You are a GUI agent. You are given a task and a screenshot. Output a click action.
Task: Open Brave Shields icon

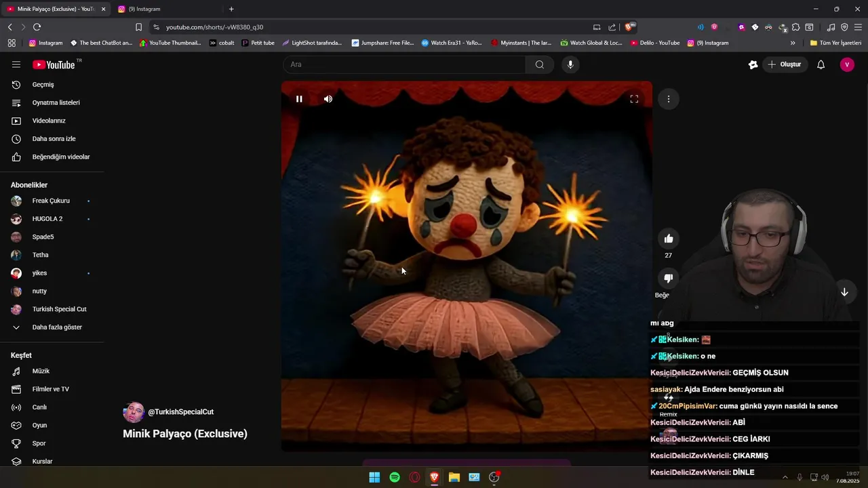click(630, 27)
